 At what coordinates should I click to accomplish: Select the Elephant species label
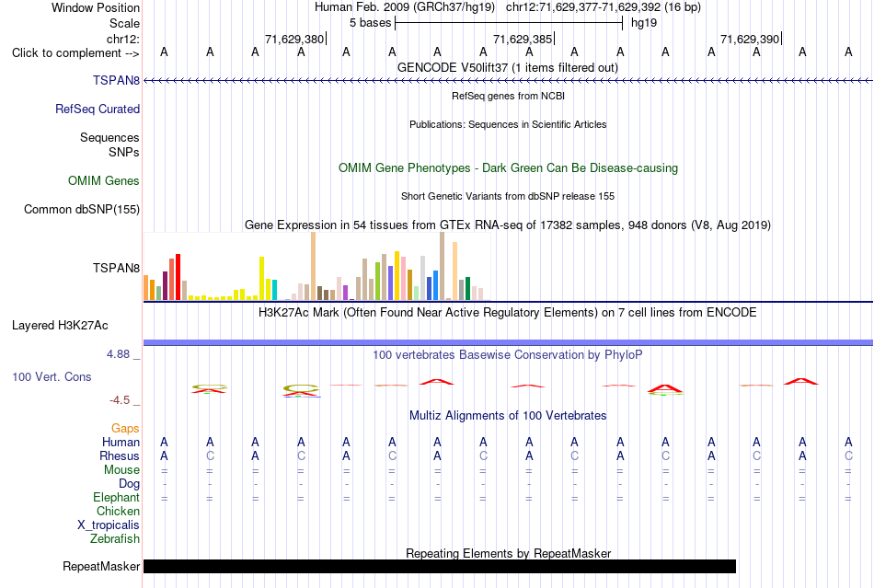pos(116,497)
